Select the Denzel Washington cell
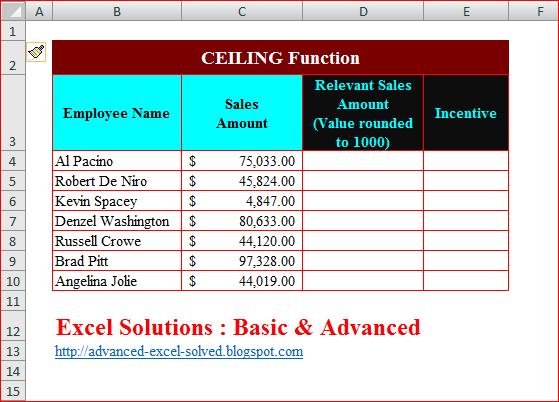The height and width of the screenshot is (402, 559). pos(117,221)
